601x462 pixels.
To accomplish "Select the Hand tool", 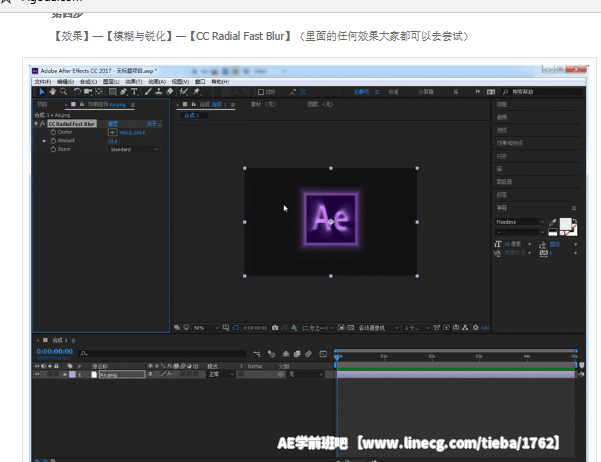I will click(53, 92).
